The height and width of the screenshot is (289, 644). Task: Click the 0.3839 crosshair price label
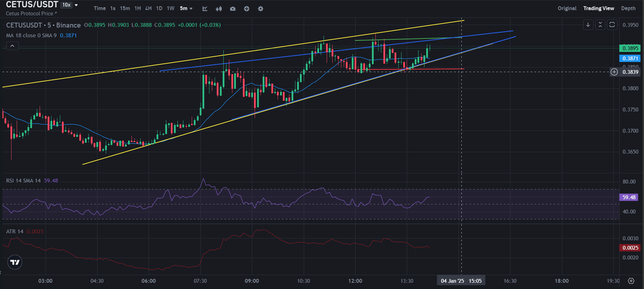coord(630,72)
